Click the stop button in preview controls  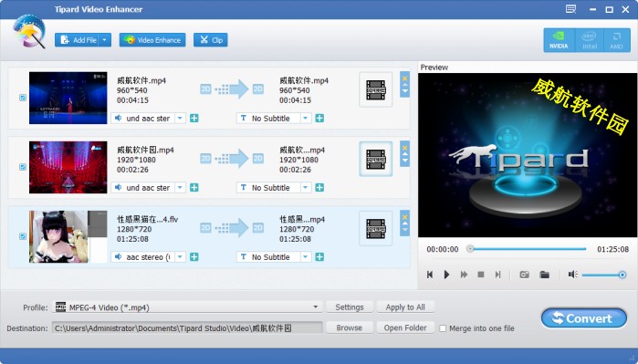[480, 275]
